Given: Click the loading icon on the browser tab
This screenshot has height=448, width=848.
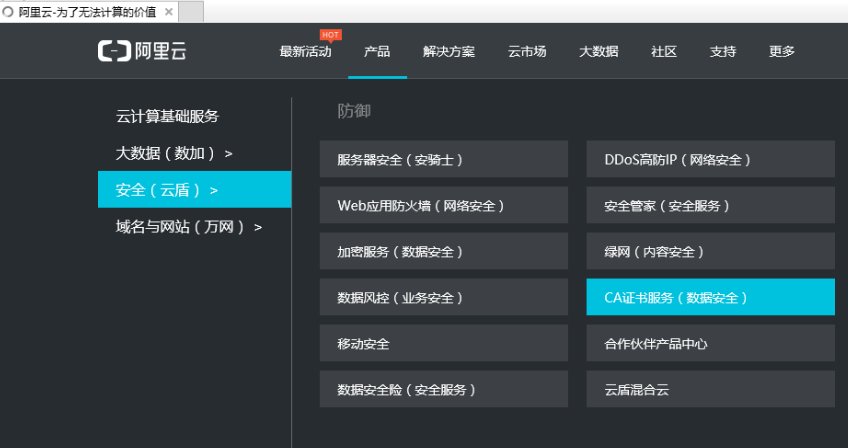Looking at the screenshot, I should (8, 12).
